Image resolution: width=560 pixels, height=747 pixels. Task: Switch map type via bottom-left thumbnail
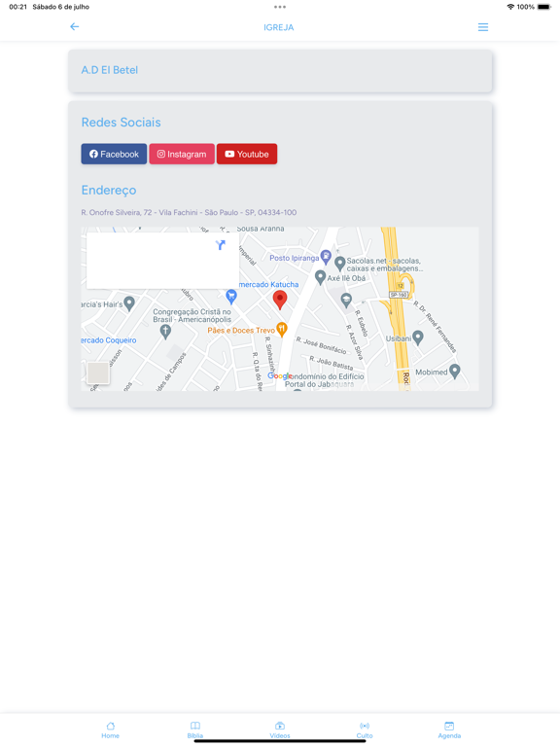tap(97, 373)
